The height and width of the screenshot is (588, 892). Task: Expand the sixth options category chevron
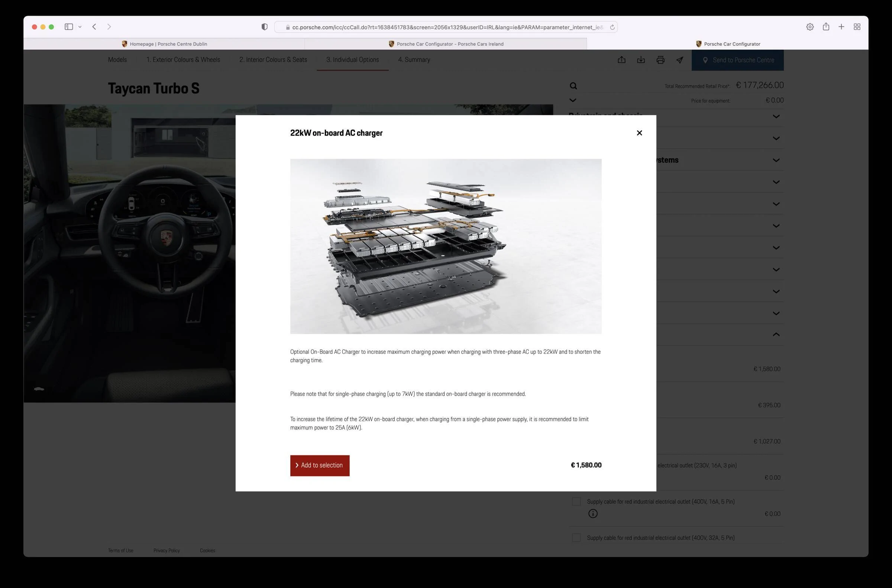click(x=776, y=226)
